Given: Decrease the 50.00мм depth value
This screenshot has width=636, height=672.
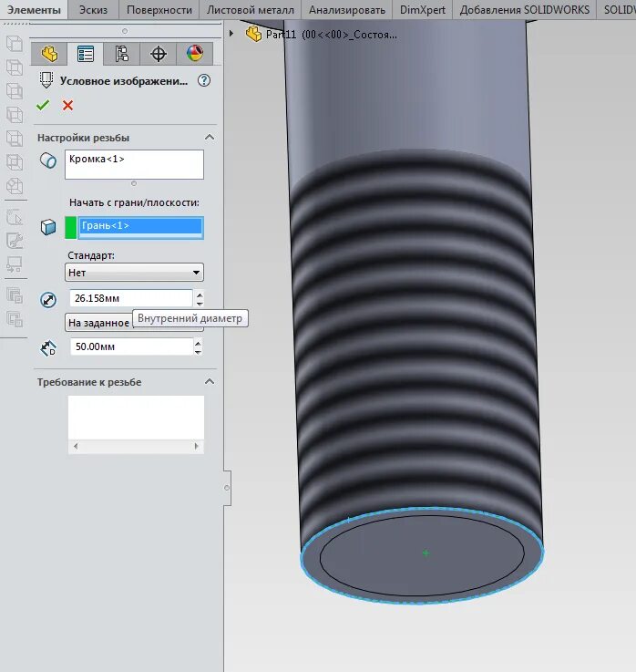Looking at the screenshot, I should [198, 352].
